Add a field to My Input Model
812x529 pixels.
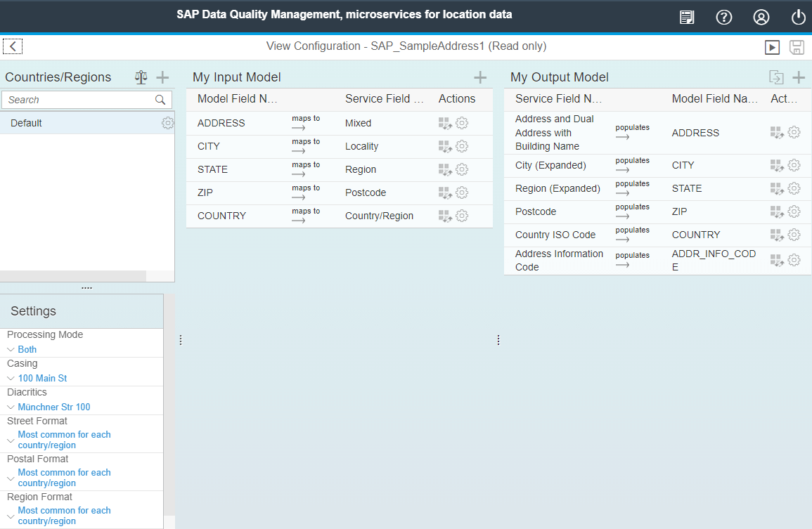pyautogui.click(x=480, y=77)
